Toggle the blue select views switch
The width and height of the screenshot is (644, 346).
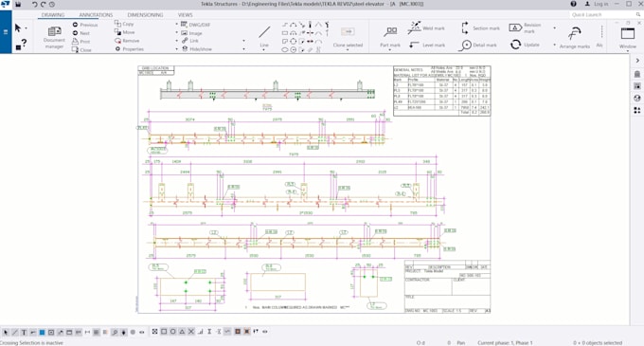[42, 332]
